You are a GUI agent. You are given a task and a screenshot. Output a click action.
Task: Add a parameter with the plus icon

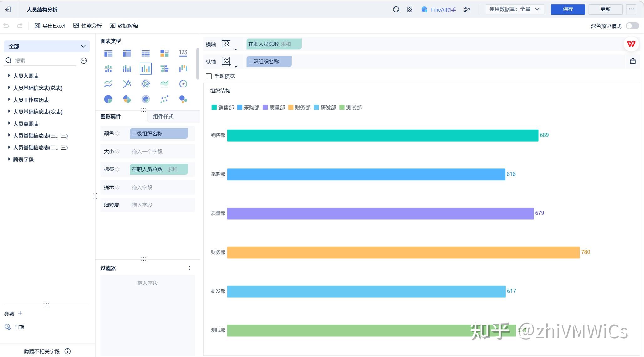click(20, 313)
